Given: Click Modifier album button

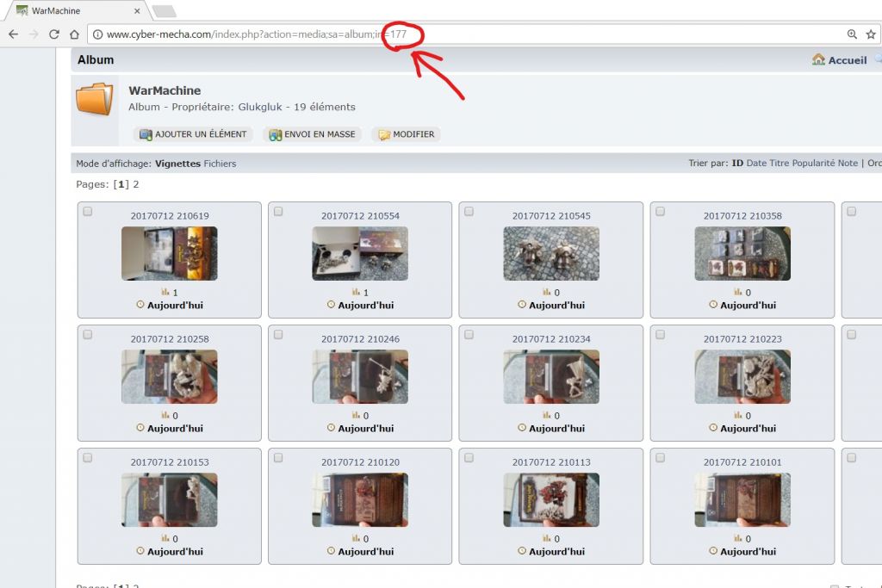Looking at the screenshot, I should (x=407, y=134).
